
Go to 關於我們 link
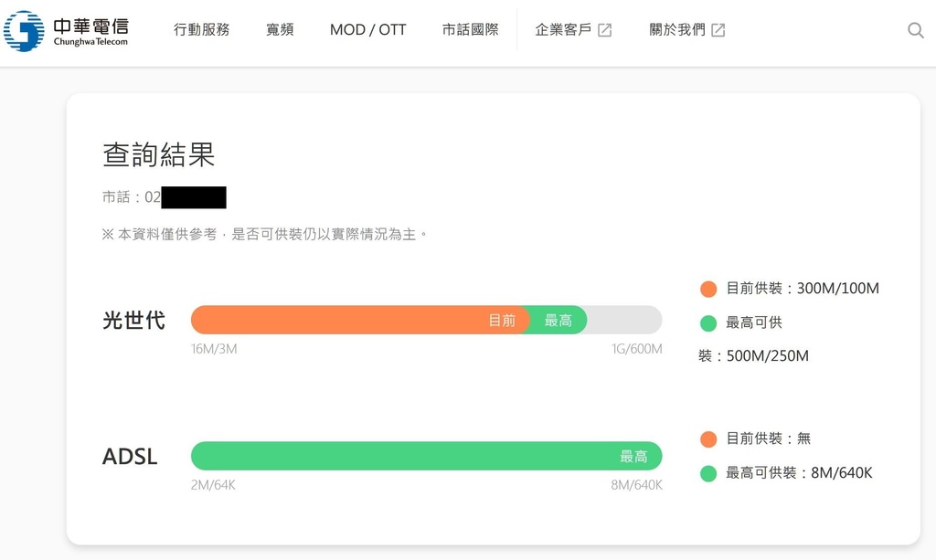coord(677,30)
